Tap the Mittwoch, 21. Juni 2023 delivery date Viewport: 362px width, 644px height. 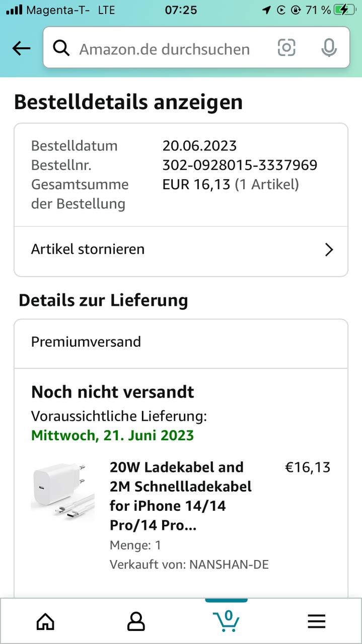(x=112, y=435)
